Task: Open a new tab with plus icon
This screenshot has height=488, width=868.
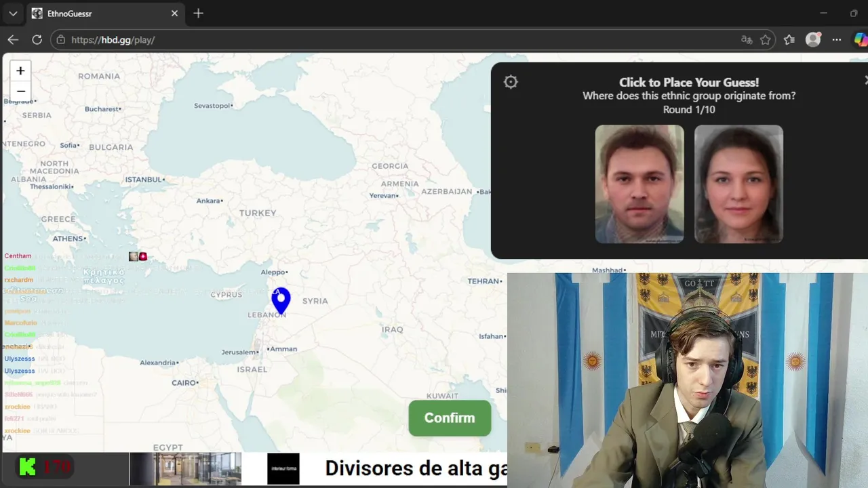Action: (198, 14)
